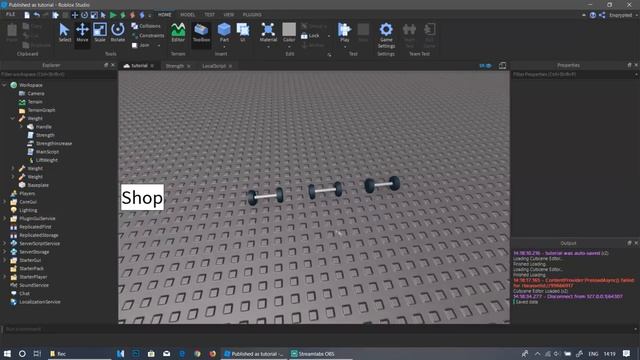
Task: Toggle the Constraints option
Action: 148,36
